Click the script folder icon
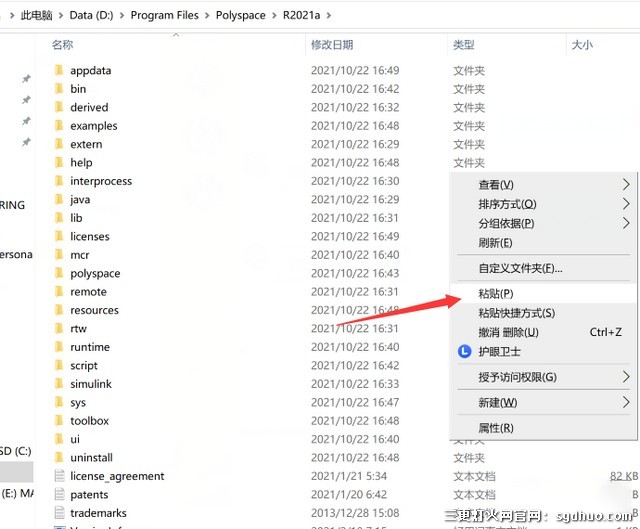The height and width of the screenshot is (529, 640). point(59,365)
